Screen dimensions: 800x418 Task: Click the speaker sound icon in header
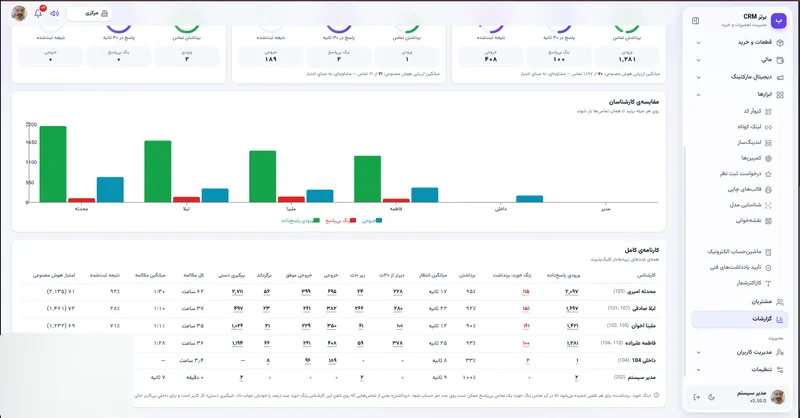click(x=55, y=13)
